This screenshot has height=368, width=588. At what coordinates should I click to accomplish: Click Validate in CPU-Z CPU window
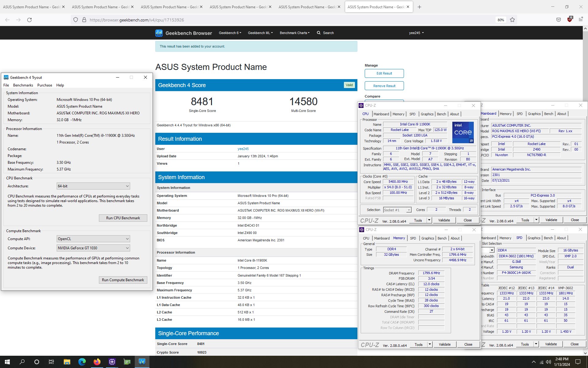click(444, 220)
